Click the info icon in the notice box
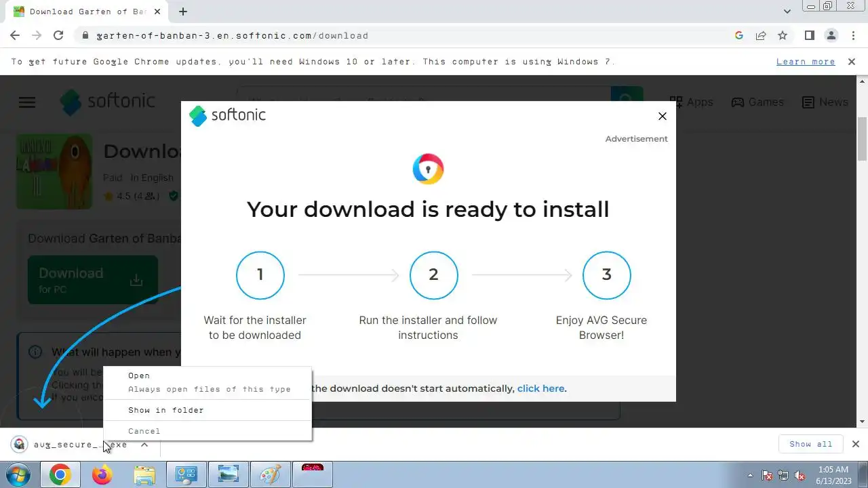 [35, 352]
